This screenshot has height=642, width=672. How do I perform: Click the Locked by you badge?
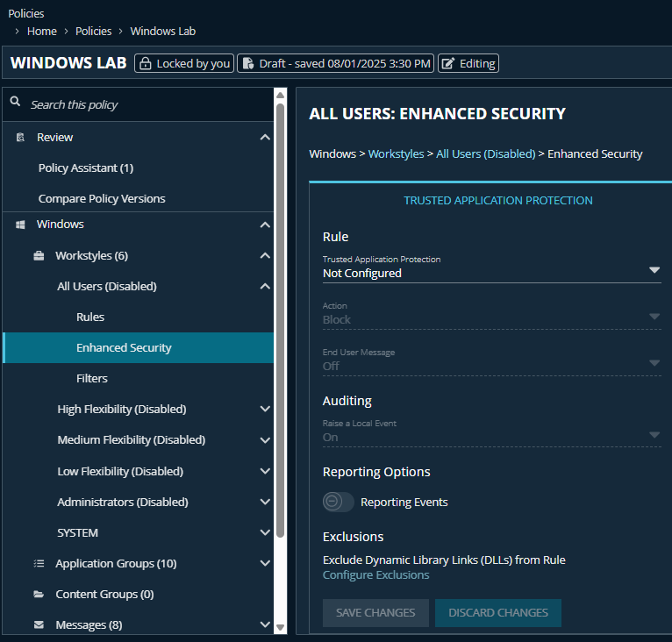[184, 63]
